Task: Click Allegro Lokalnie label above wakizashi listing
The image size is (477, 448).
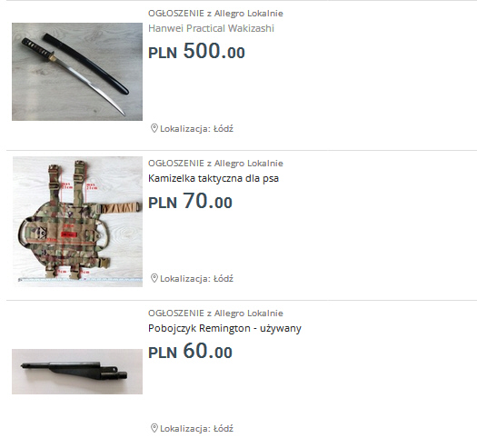Action: (249, 14)
